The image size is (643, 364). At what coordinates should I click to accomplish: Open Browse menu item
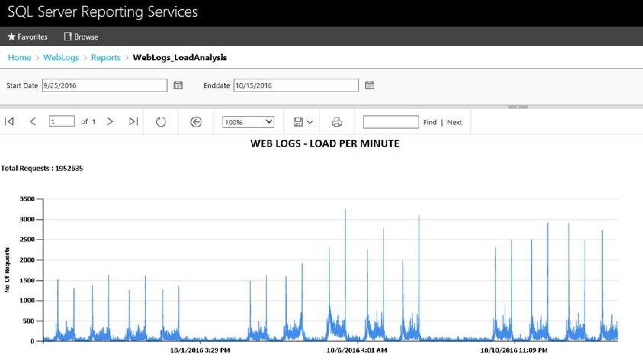[x=81, y=37]
